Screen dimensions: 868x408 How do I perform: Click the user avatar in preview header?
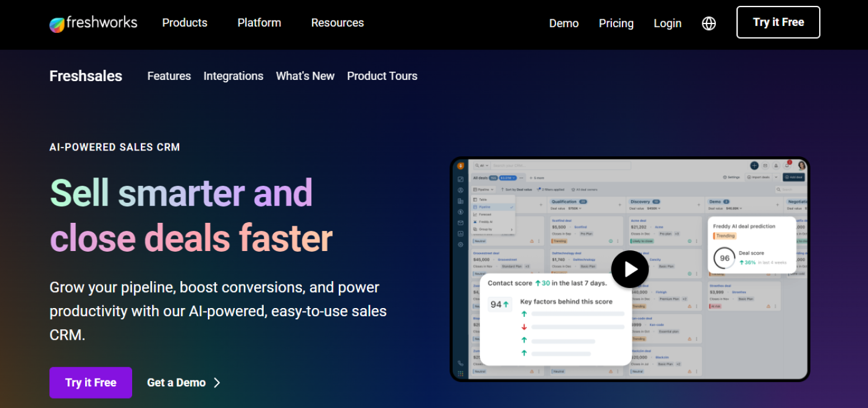802,166
